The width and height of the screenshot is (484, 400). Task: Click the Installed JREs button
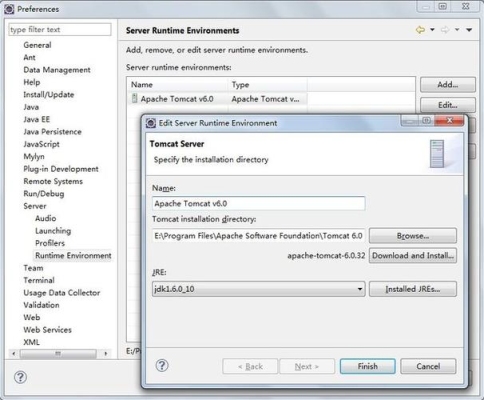point(413,289)
